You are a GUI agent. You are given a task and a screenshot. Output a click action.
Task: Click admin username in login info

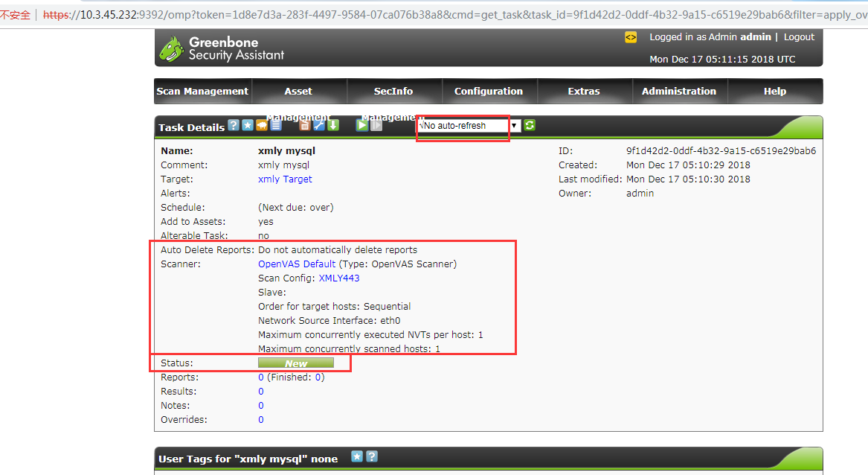pos(756,37)
